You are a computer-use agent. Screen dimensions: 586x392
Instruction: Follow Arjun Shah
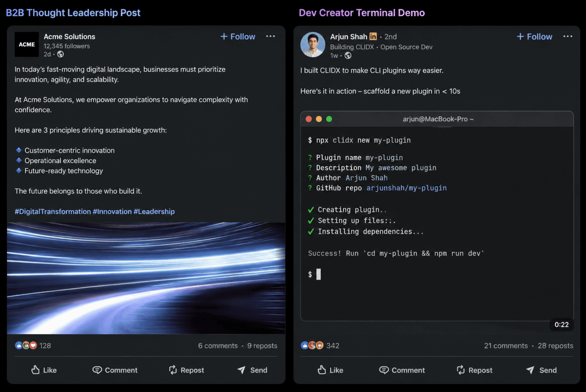pyautogui.click(x=534, y=37)
